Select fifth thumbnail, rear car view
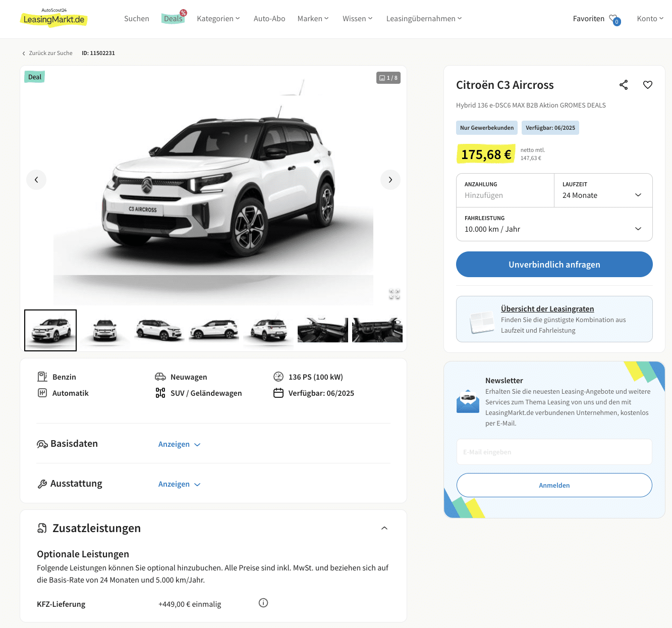The width and height of the screenshot is (672, 628). coord(268,330)
